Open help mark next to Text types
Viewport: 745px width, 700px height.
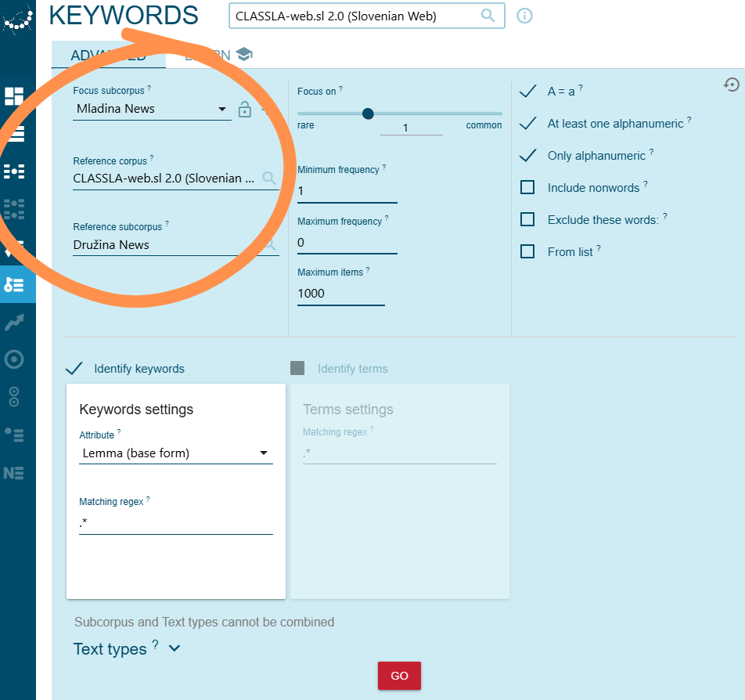point(155,645)
